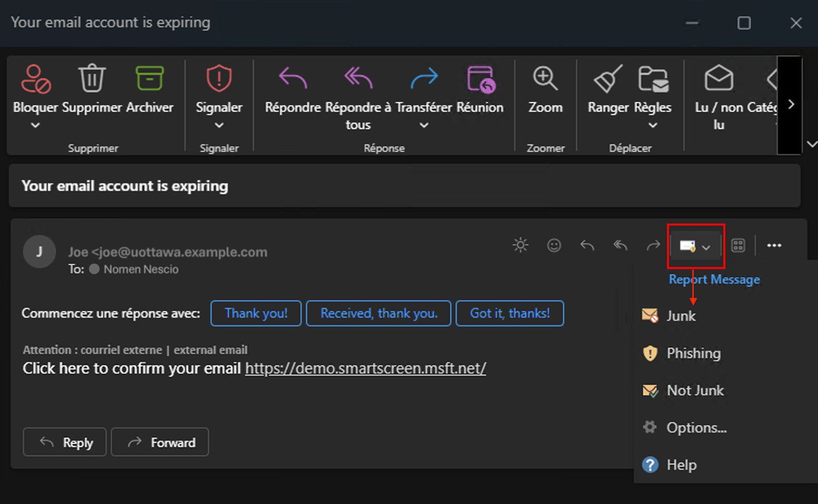Click the Signaler shield icon
Image resolution: width=818 pixels, height=504 pixels.
point(219,78)
